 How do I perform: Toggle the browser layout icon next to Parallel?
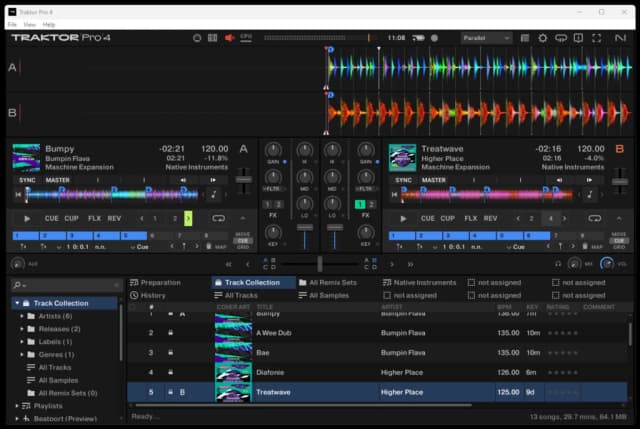pos(525,38)
